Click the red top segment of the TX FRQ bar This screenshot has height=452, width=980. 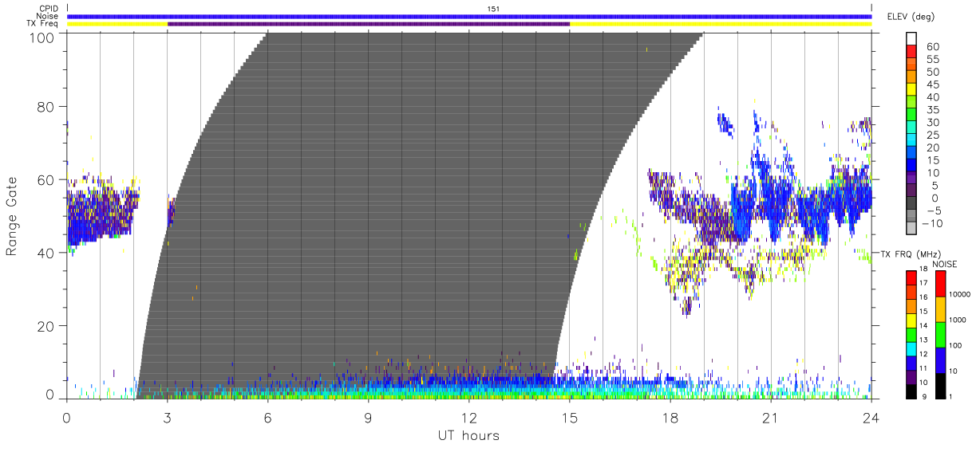[x=911, y=277]
